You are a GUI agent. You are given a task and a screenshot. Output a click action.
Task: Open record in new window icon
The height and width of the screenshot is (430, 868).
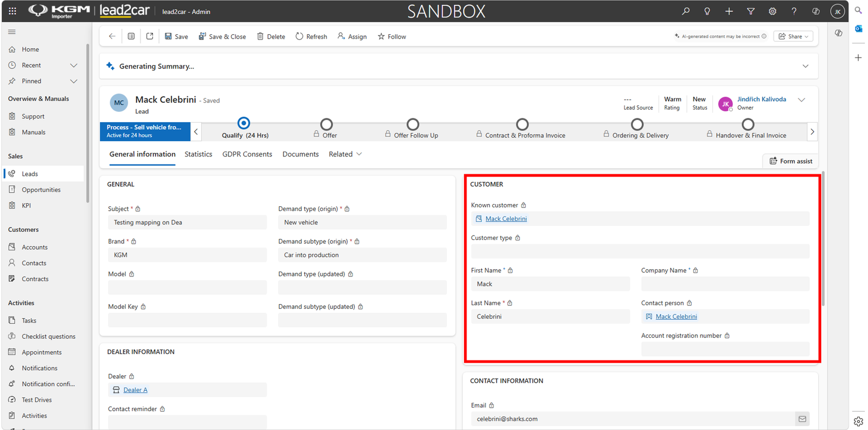[x=150, y=36]
